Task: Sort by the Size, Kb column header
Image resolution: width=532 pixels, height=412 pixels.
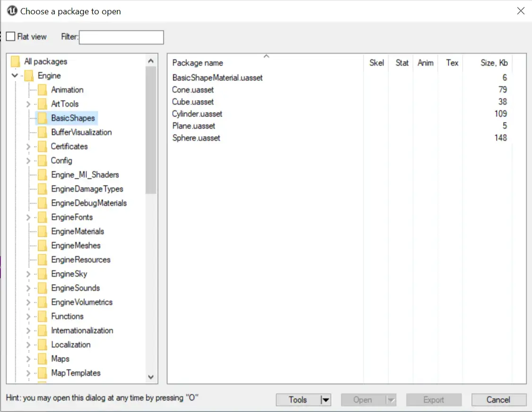Action: (494, 63)
